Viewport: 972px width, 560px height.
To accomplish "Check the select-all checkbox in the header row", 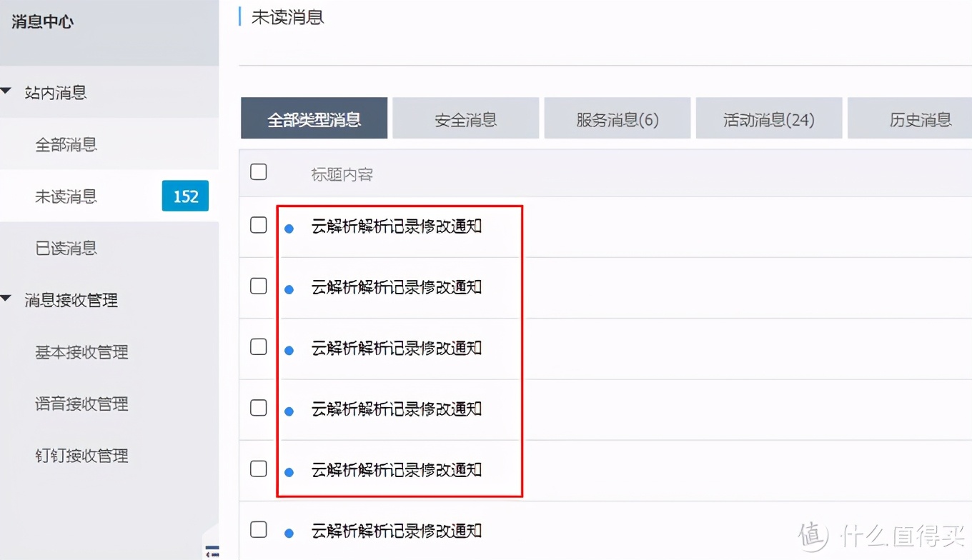I will [258, 171].
